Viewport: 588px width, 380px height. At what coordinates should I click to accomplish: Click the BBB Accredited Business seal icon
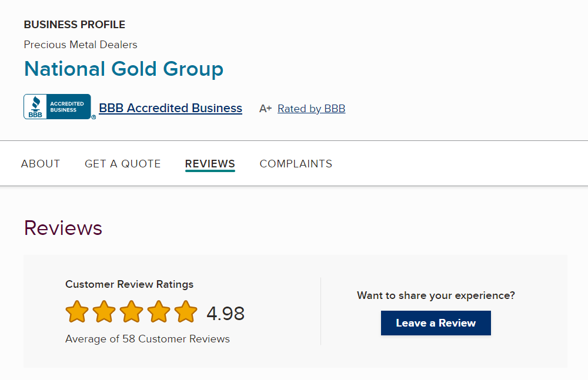pos(58,107)
